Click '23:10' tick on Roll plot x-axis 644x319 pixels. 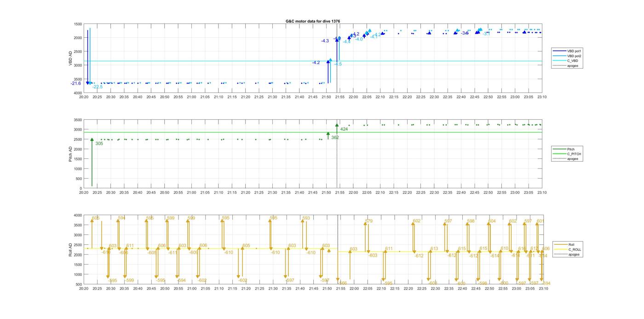(543, 289)
